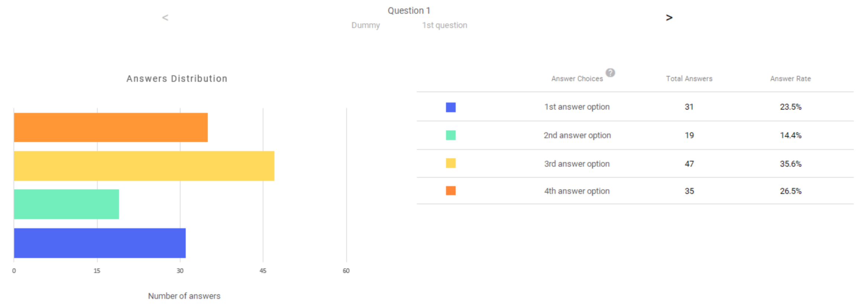
Task: Click the yellow bar in chart
Action: [x=144, y=166]
